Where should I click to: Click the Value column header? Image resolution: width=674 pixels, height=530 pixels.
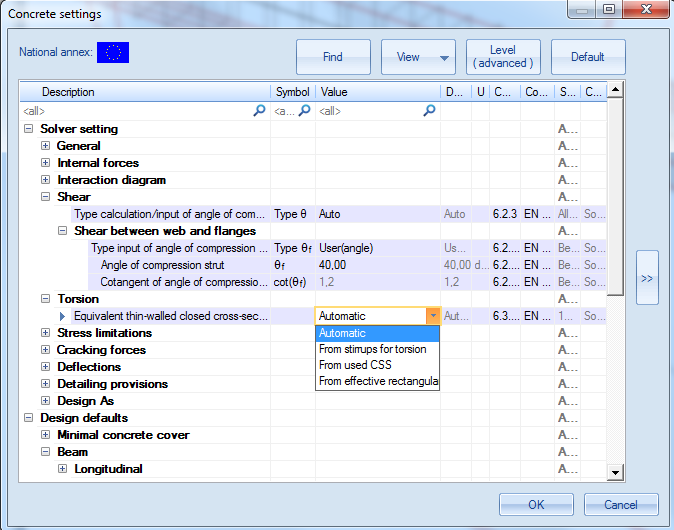point(378,92)
